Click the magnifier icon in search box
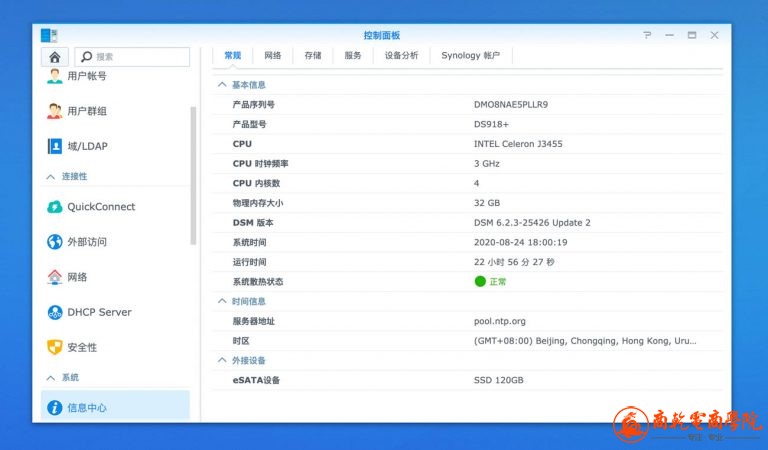The width and height of the screenshot is (768, 450). (x=87, y=57)
